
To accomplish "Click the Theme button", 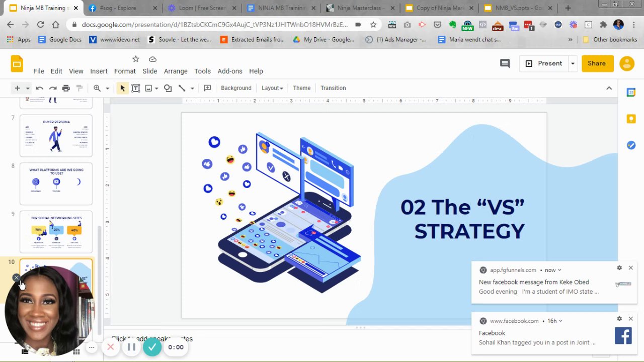I will coord(302,88).
